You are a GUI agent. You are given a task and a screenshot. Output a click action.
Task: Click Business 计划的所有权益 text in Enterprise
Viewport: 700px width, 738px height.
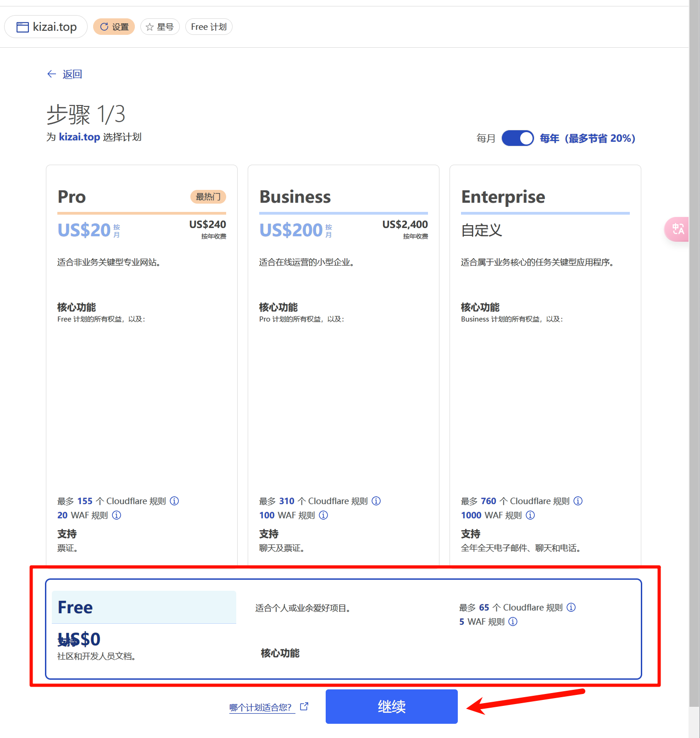click(512, 319)
